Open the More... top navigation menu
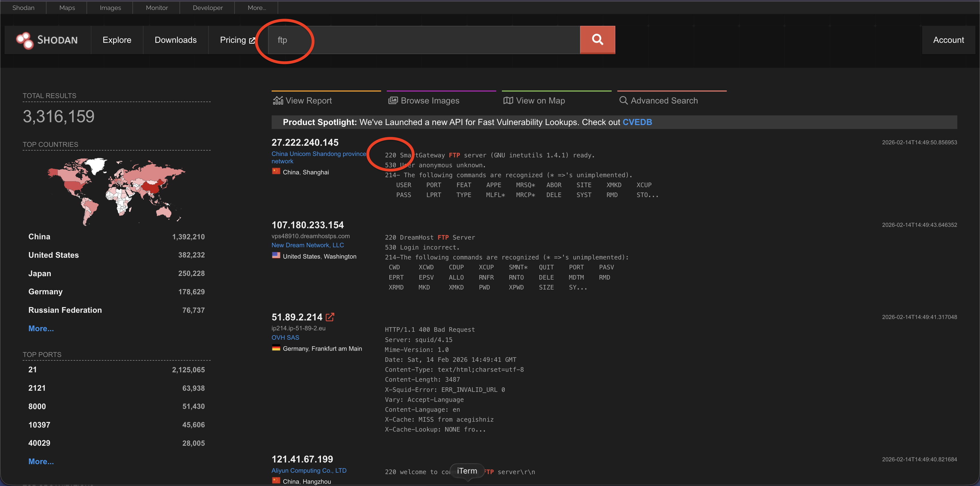The image size is (980, 486). 257,8
